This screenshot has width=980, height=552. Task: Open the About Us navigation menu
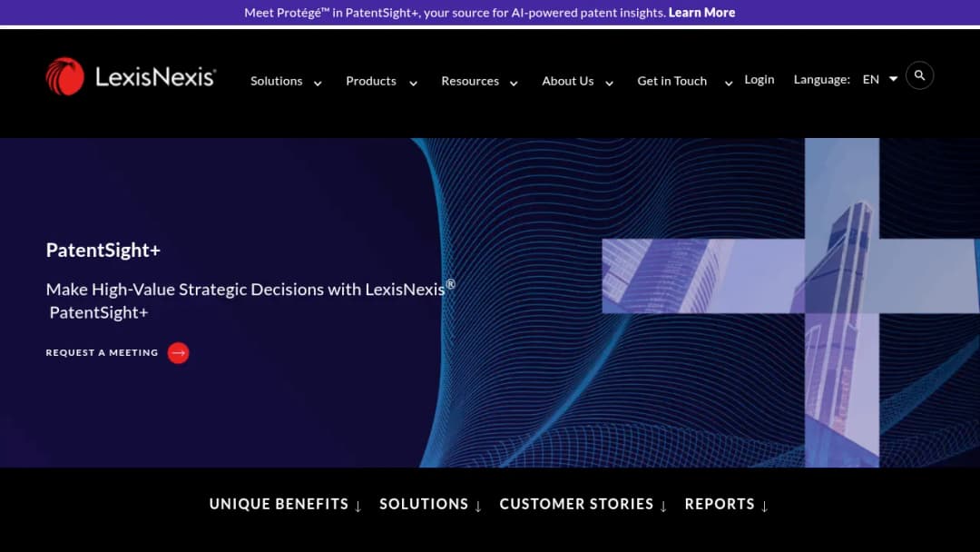click(567, 81)
